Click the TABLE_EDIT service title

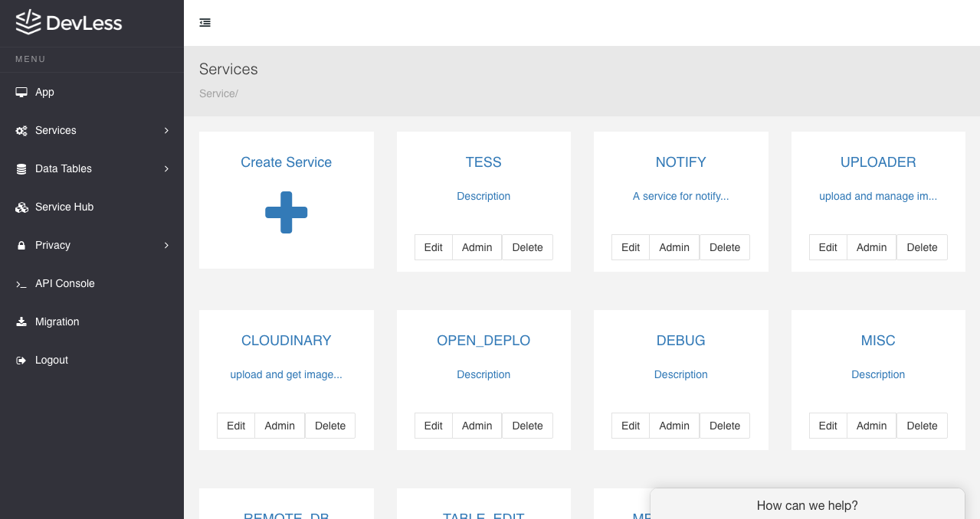click(x=483, y=516)
